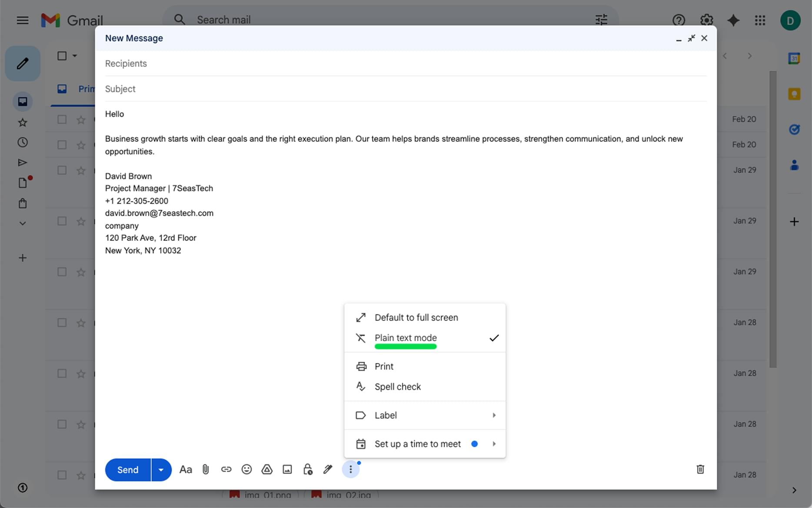The width and height of the screenshot is (812, 508).
Task: Insert photo icon in compose toolbar
Action: pyautogui.click(x=287, y=470)
